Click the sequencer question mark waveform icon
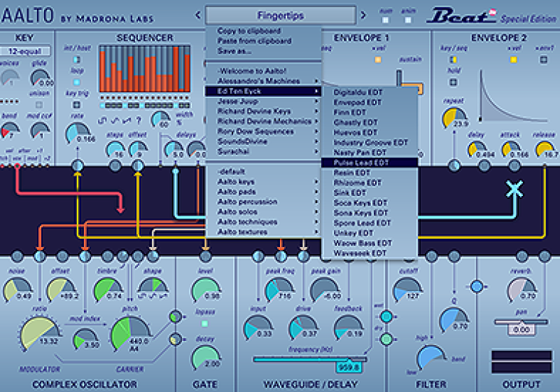This screenshot has height=392, width=560. (138, 119)
